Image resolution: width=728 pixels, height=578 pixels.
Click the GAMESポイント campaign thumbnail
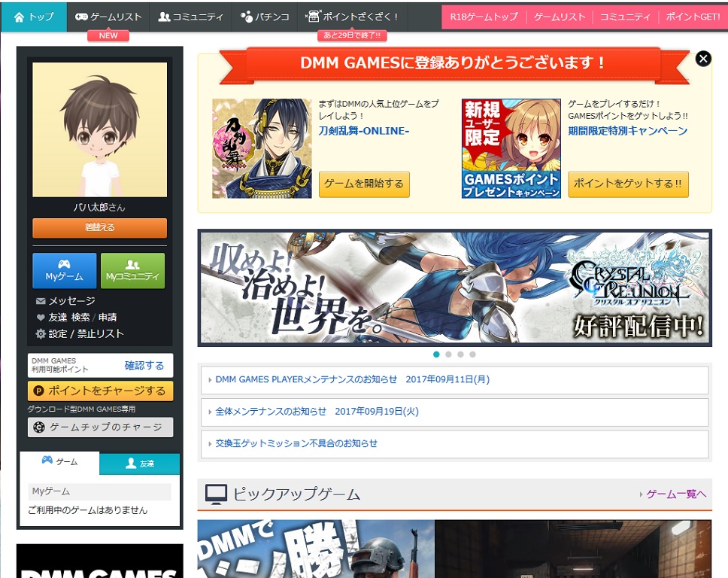[511, 149]
